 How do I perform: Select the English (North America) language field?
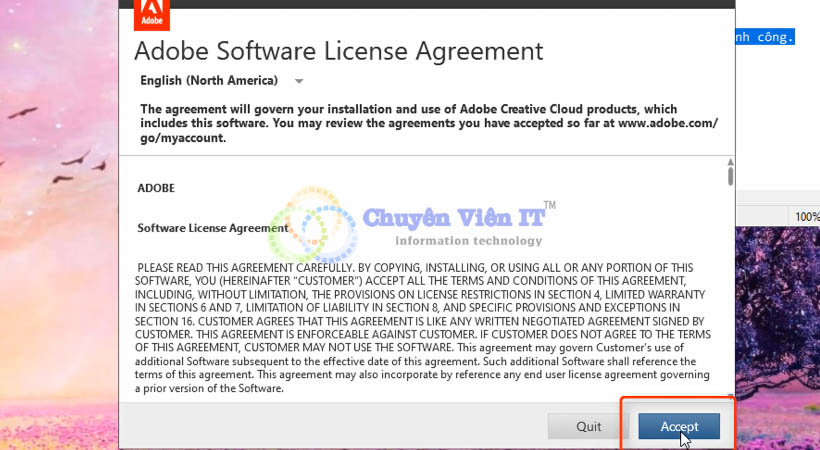(209, 80)
